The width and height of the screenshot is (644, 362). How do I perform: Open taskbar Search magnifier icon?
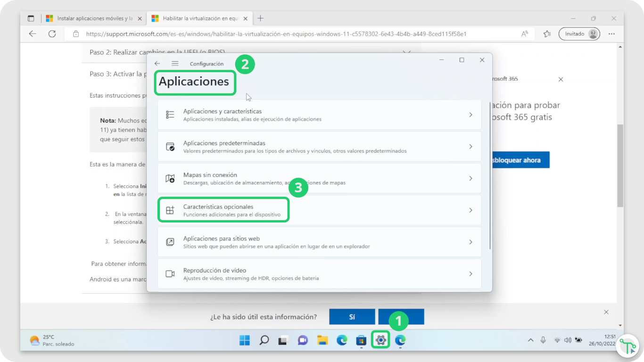(264, 340)
